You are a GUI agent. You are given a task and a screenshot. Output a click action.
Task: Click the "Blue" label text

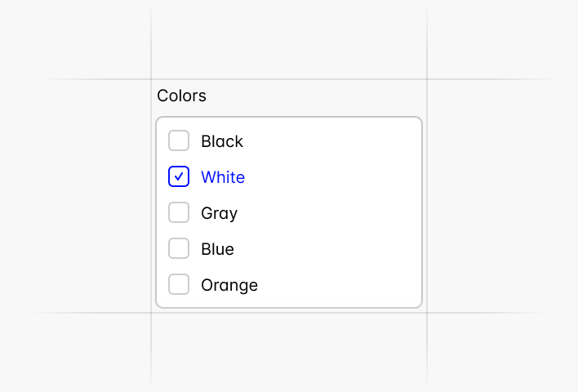coord(217,249)
